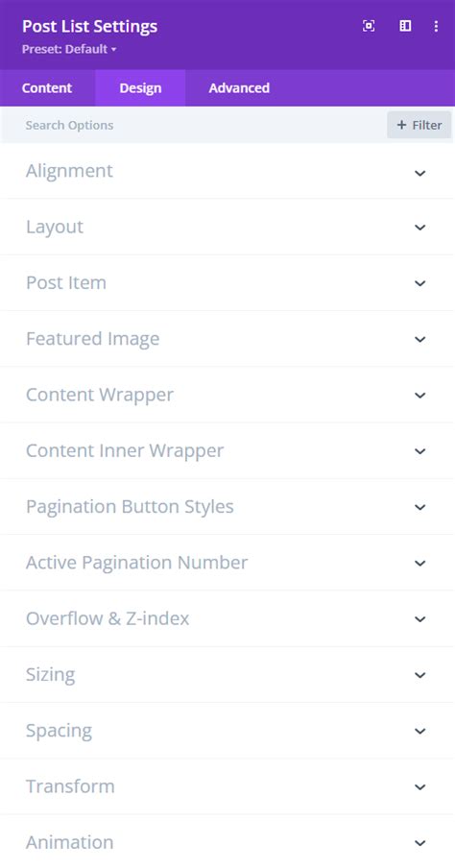Toggle the sidebar snap layout icon
This screenshot has width=455, height=868.
pos(405,26)
